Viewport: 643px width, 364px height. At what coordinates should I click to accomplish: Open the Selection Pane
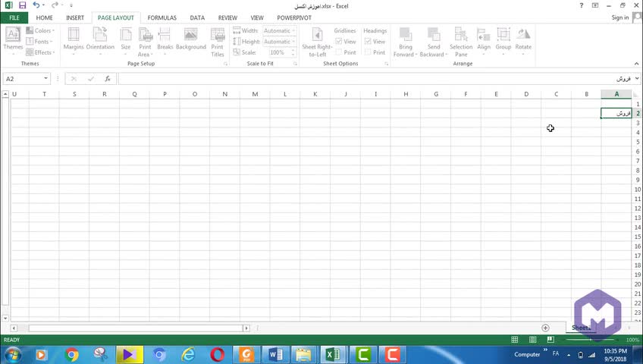pos(461,42)
